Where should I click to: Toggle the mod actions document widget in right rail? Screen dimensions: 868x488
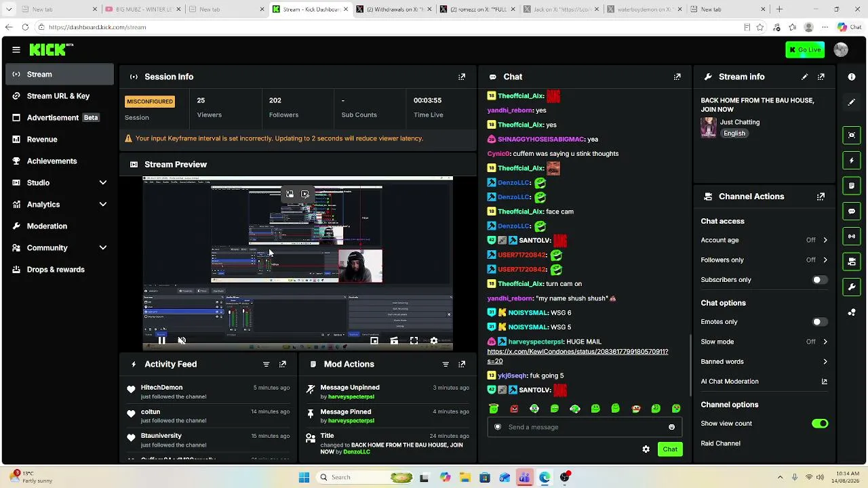(852, 186)
